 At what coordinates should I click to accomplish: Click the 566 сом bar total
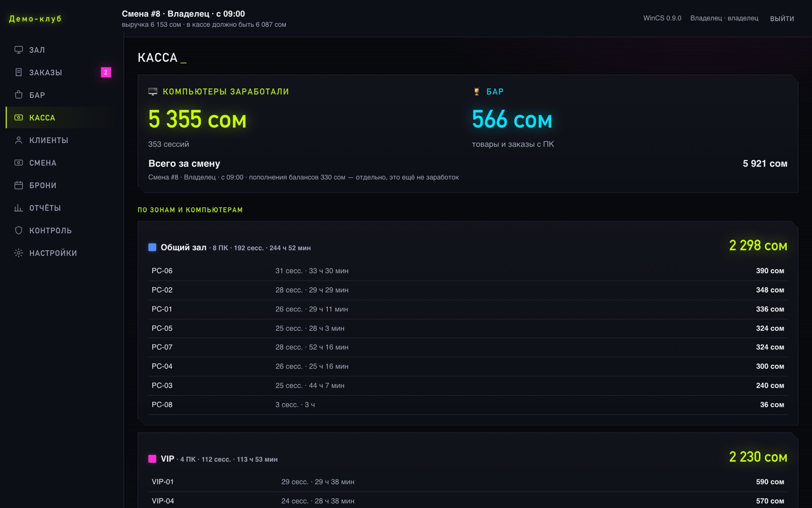tap(512, 120)
